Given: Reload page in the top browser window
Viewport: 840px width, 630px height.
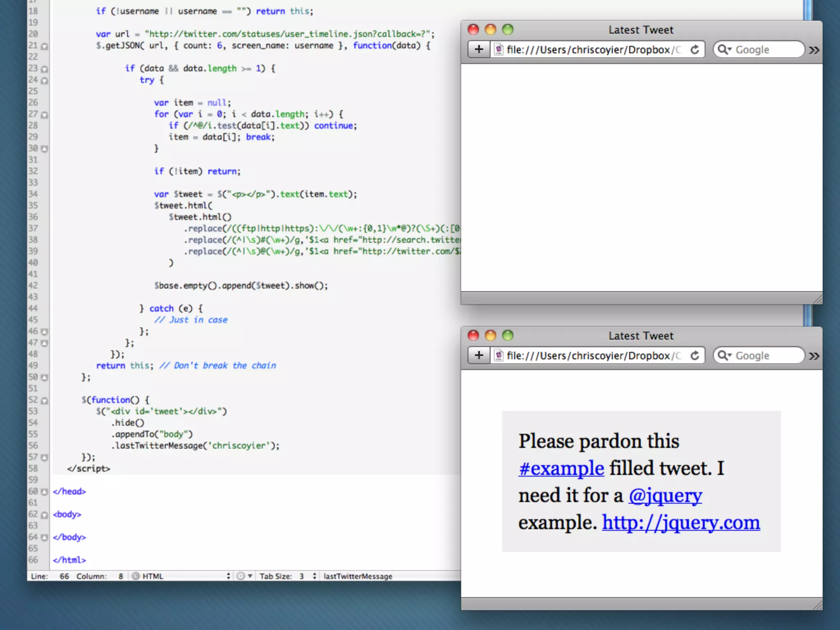Looking at the screenshot, I should (694, 50).
